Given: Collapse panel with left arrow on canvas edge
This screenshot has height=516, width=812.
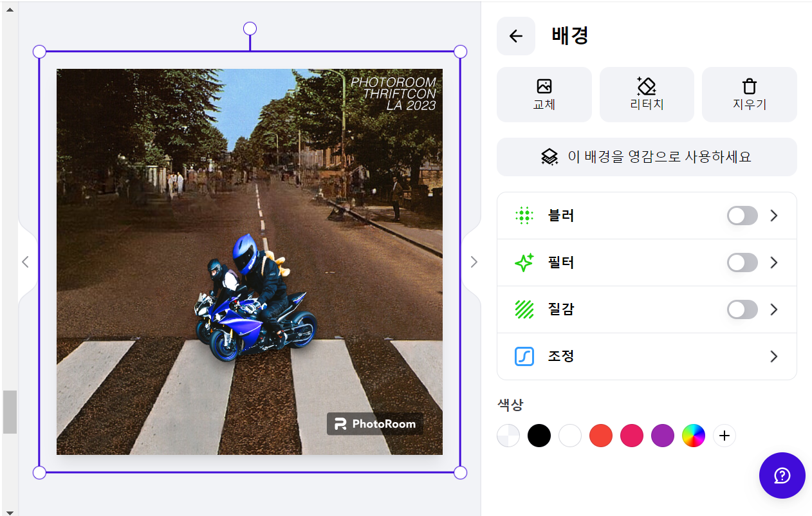Looking at the screenshot, I should [x=26, y=262].
